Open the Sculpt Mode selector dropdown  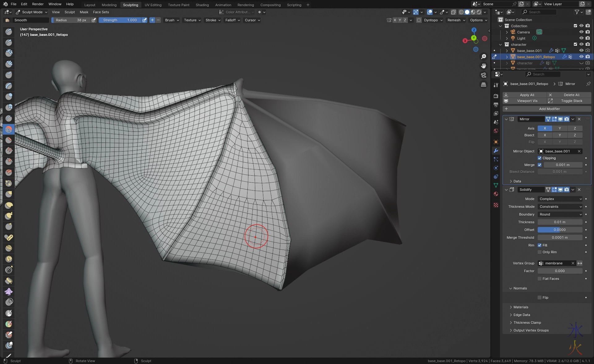tap(32, 12)
